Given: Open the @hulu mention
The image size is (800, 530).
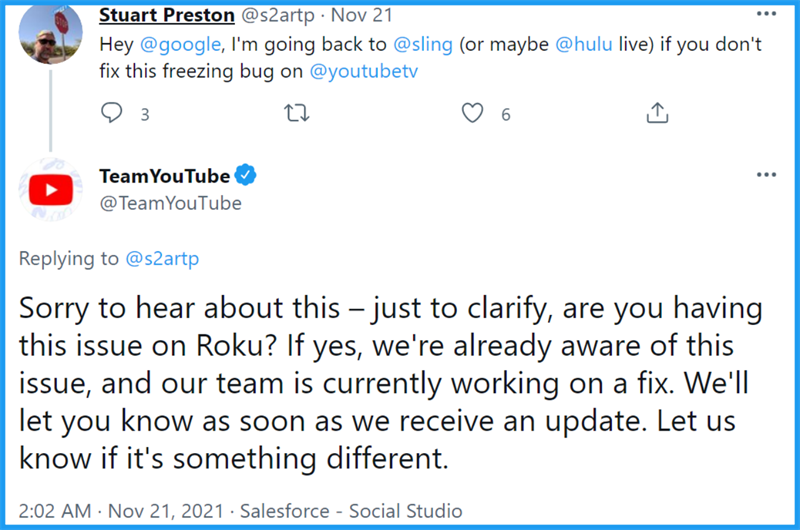Looking at the screenshot, I should point(556,45).
